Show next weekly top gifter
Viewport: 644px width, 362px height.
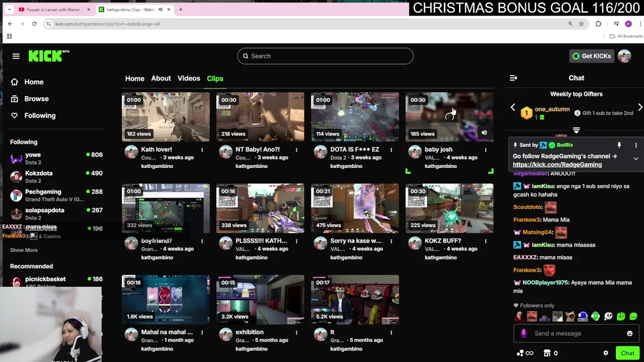[640, 107]
